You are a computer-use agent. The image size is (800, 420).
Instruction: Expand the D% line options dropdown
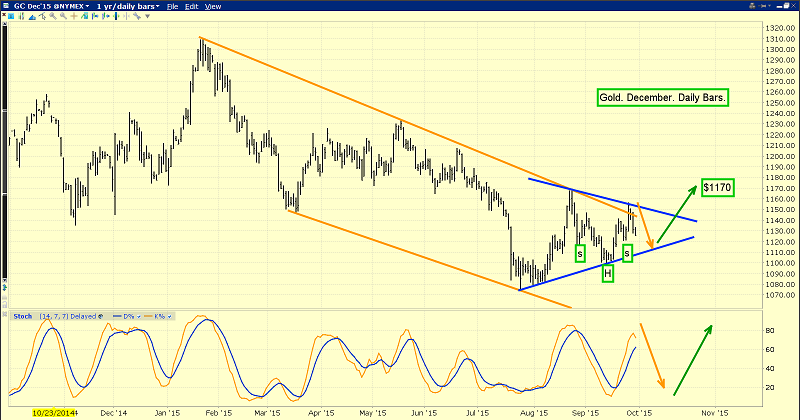(139, 316)
